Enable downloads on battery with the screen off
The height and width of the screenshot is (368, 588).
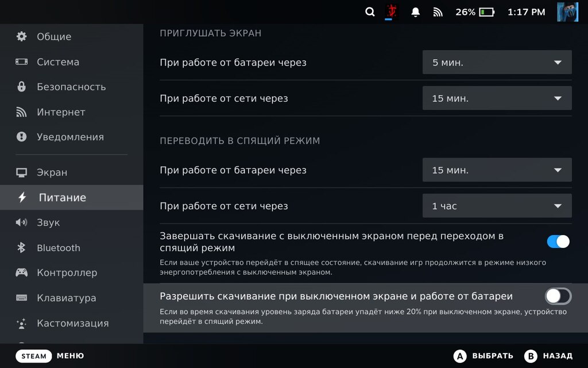tap(558, 296)
